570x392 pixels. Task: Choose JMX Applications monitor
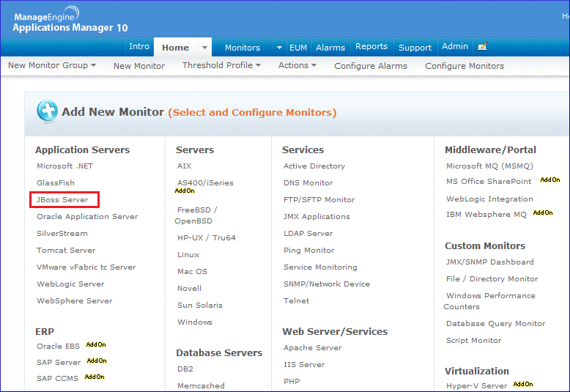[x=317, y=217]
